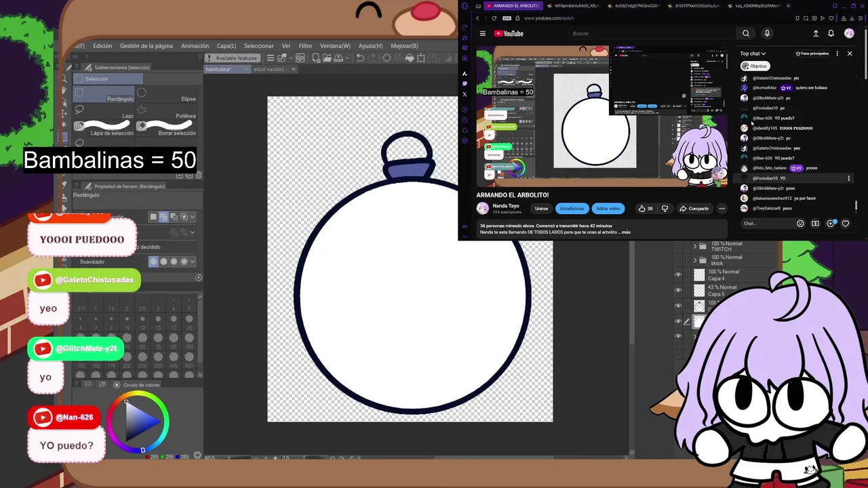
Task: Select the Lápiz de selección sub tool
Action: pyautogui.click(x=104, y=129)
